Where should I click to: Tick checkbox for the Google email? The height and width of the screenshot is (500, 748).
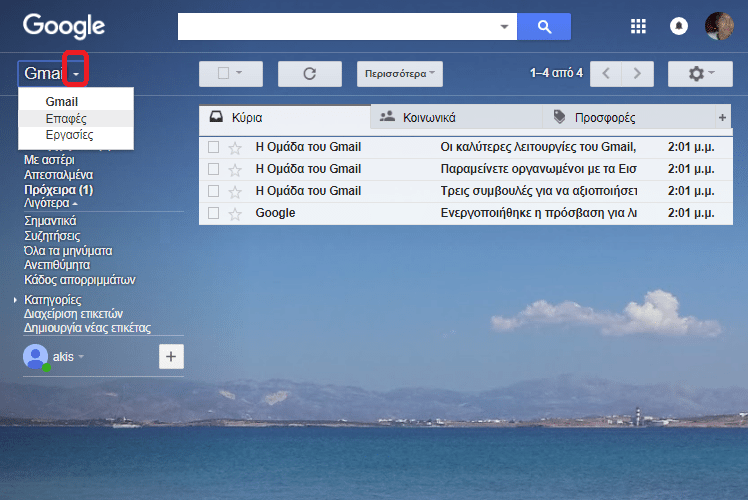coord(213,213)
